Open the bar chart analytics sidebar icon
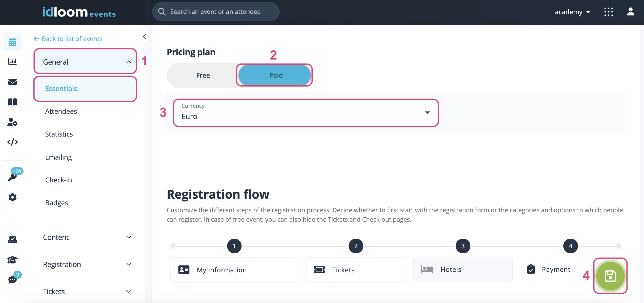Screen dimensions: 644x303 pos(12,62)
